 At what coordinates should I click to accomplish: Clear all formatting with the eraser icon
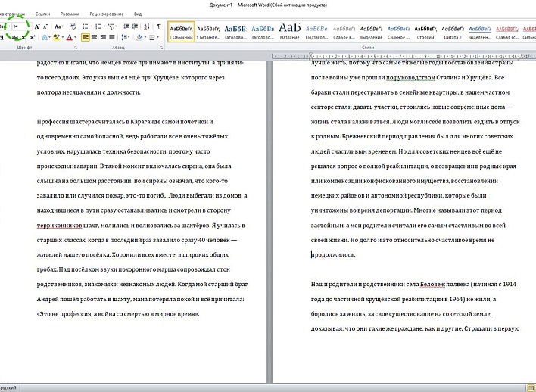[x=73, y=26]
